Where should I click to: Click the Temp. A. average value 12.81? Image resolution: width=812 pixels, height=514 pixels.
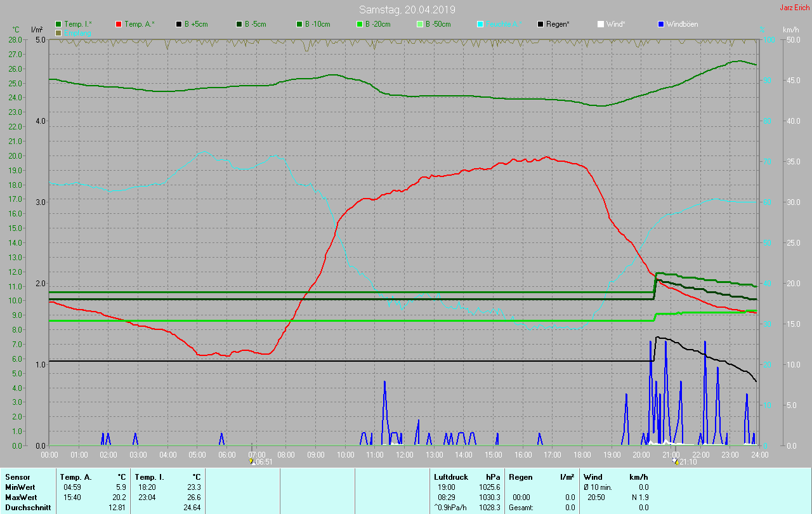(x=117, y=508)
